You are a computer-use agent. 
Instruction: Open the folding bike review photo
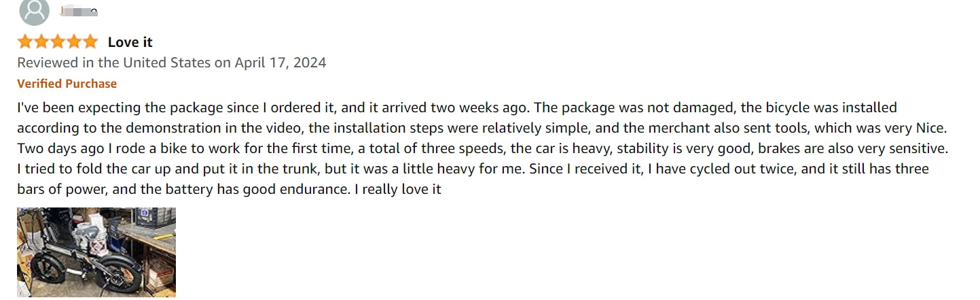(96, 252)
